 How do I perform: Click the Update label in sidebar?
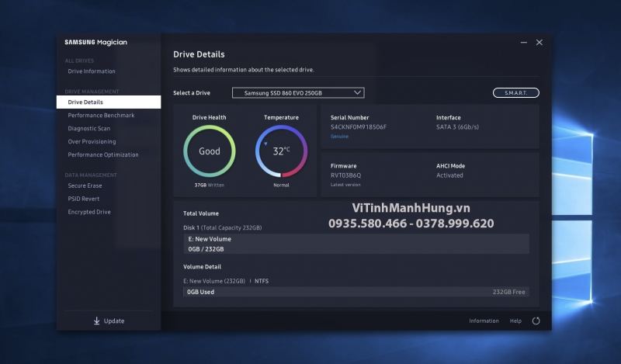click(114, 321)
